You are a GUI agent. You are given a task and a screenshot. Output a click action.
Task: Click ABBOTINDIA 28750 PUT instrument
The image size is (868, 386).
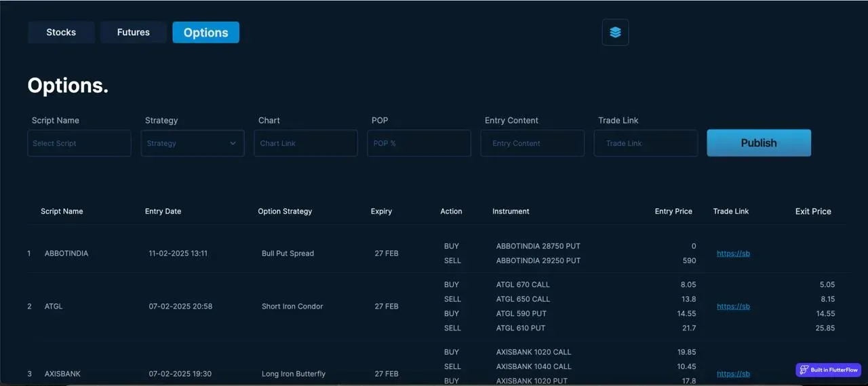[538, 246]
